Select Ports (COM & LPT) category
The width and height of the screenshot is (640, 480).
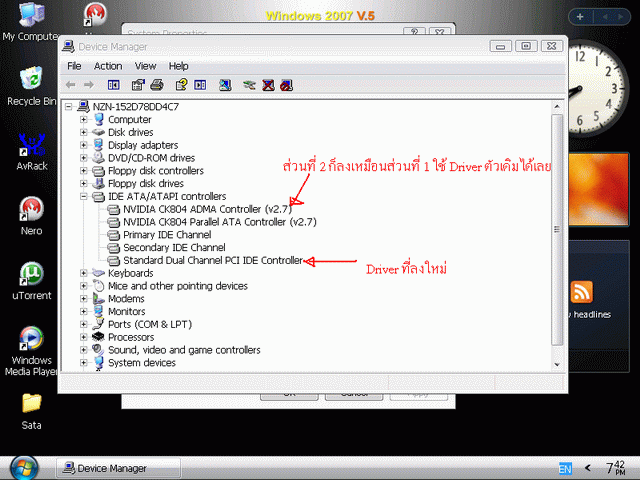pos(150,324)
